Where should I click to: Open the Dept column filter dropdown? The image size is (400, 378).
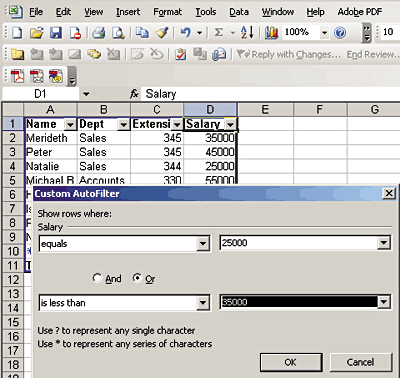pos(123,125)
